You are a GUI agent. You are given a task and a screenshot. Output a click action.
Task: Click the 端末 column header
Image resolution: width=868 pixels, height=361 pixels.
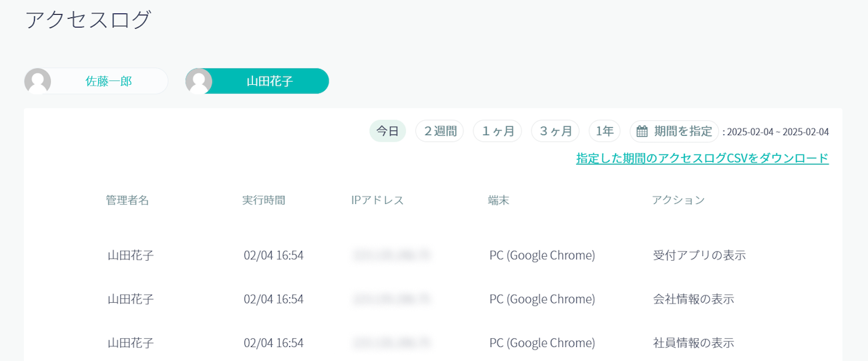pos(499,200)
